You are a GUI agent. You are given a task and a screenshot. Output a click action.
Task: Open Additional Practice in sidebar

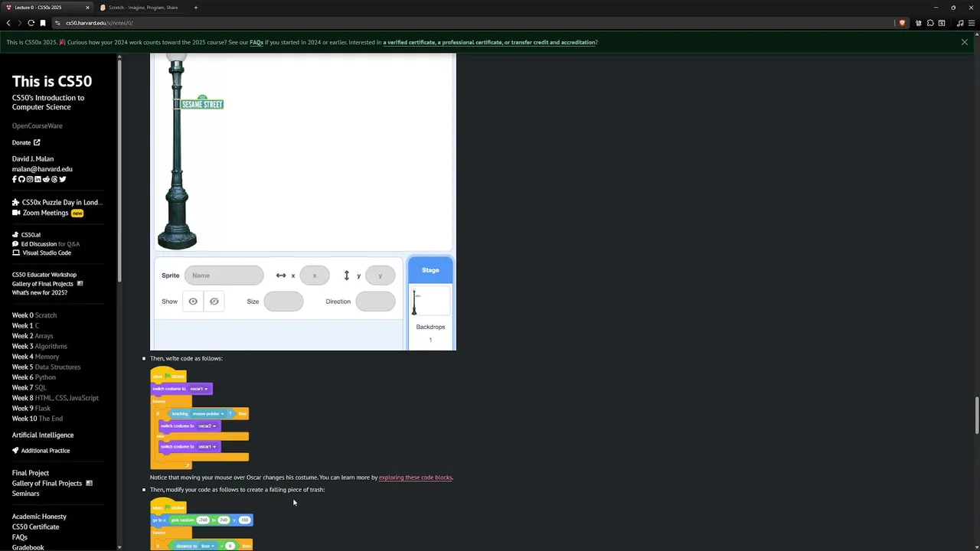point(41,451)
